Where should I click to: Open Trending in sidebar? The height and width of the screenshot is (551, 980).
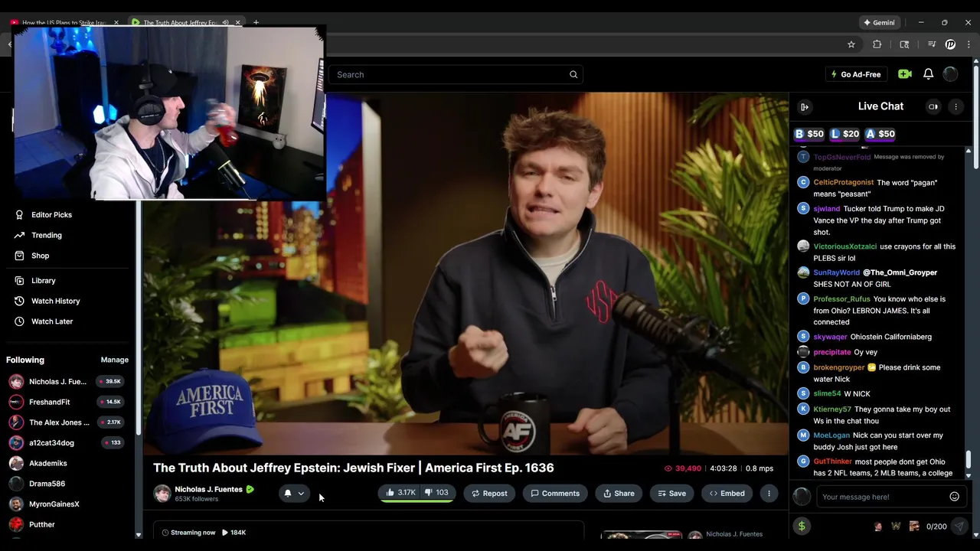click(x=46, y=236)
